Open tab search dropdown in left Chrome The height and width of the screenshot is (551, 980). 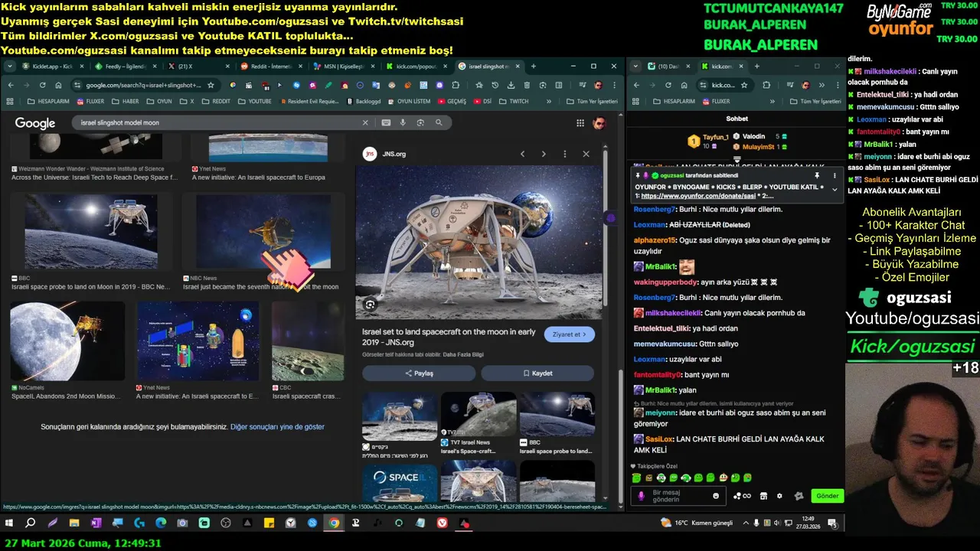(x=10, y=67)
